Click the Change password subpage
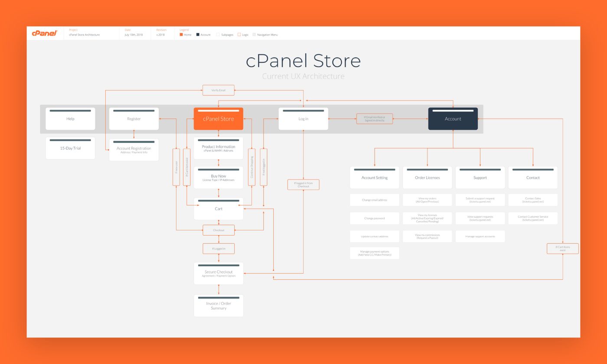 (x=375, y=218)
